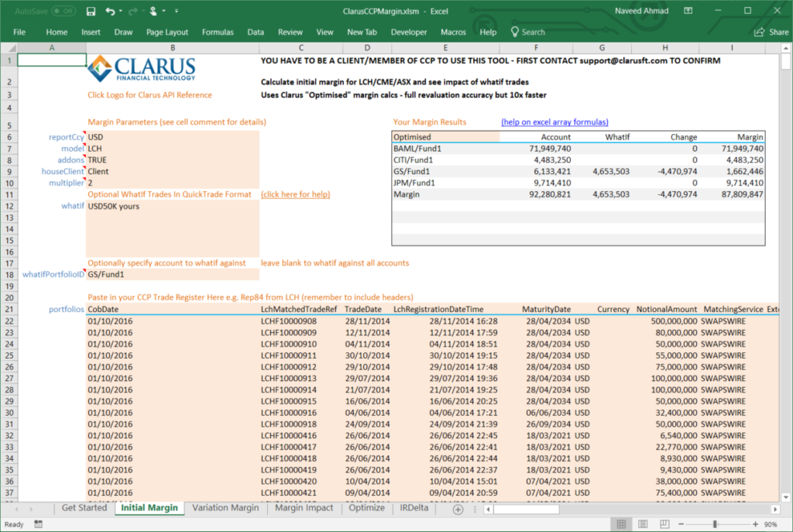Click trade reference LCHF10000908

(289, 321)
